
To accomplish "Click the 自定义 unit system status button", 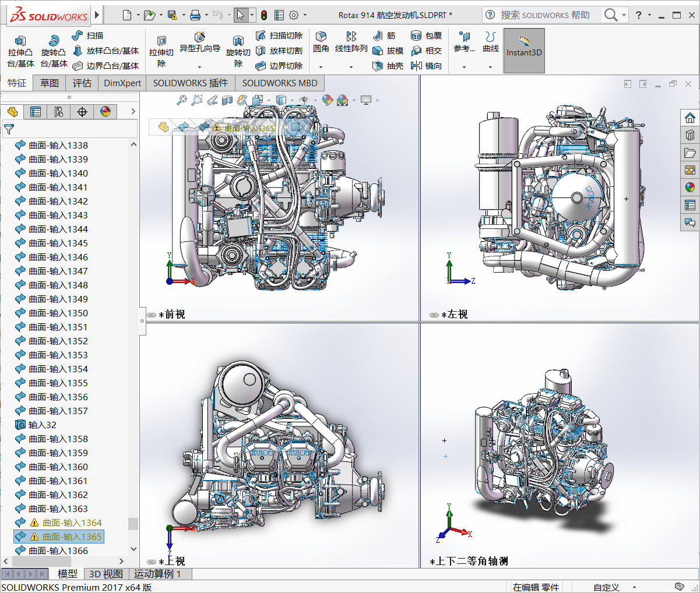I will click(606, 587).
